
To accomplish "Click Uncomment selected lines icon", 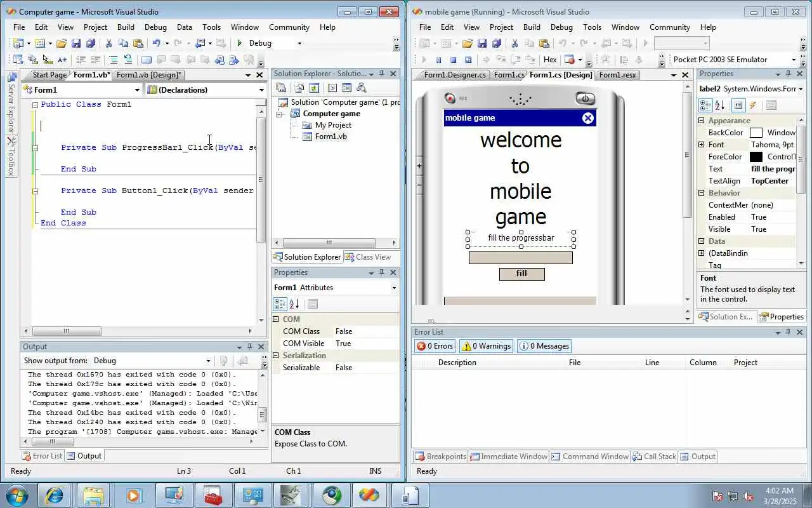I will tap(128, 60).
